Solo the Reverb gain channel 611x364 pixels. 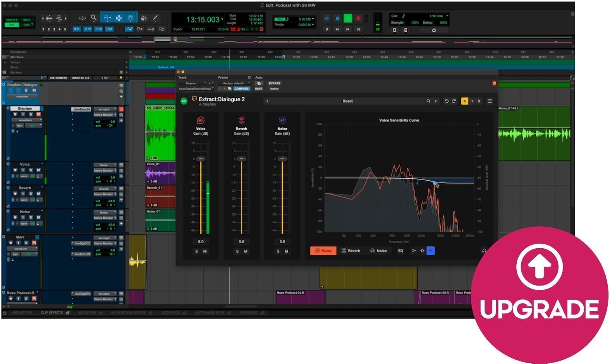coord(237,252)
